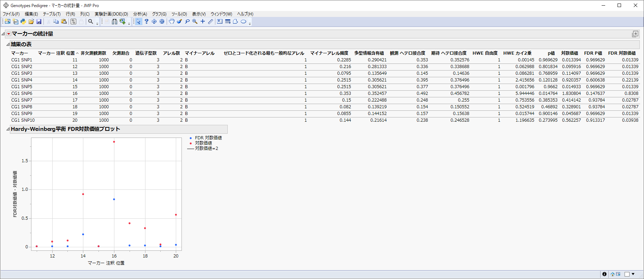Select the text annotation tool
This screenshot has width=644, height=279.
point(220,22)
